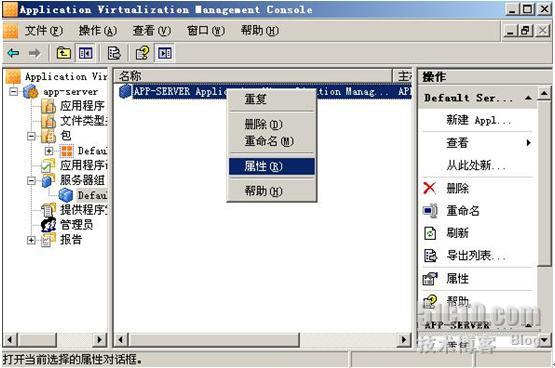The width and height of the screenshot is (555, 368).
Task: Click the red X 删除 icon in actions pane
Action: click(x=429, y=188)
